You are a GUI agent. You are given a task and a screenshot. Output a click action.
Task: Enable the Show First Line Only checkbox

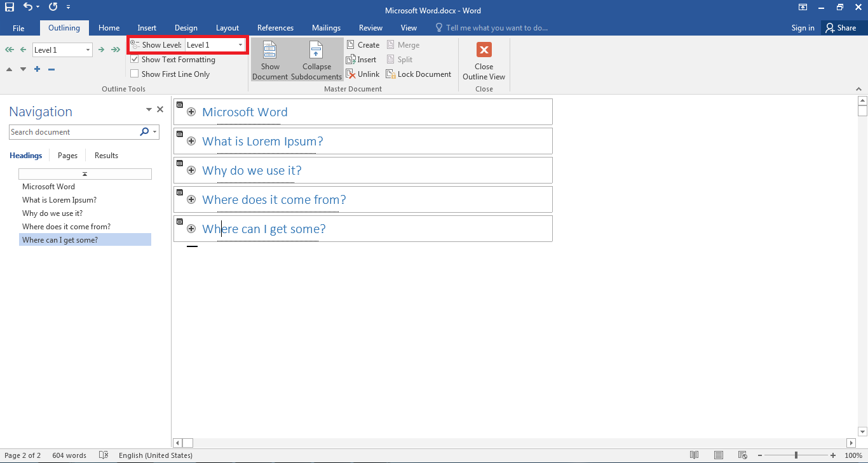(x=135, y=74)
